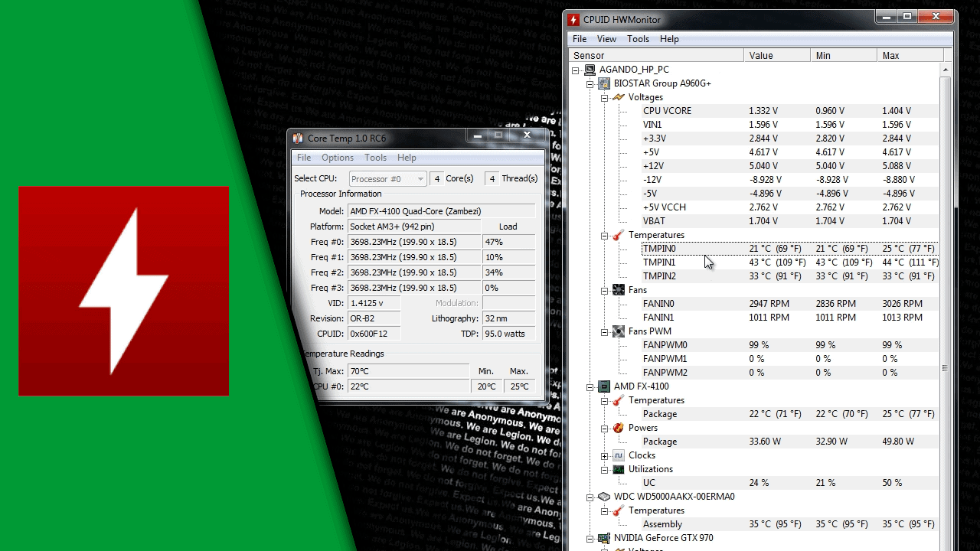Viewport: 980px width, 551px height.
Task: Click the CPU chip icon beside AMD FX-4100
Action: click(604, 386)
